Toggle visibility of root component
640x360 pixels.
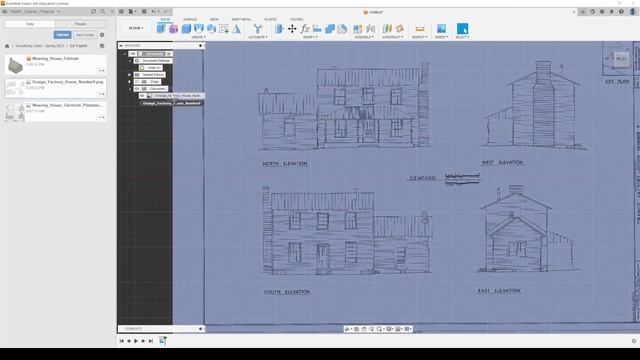coord(133,53)
